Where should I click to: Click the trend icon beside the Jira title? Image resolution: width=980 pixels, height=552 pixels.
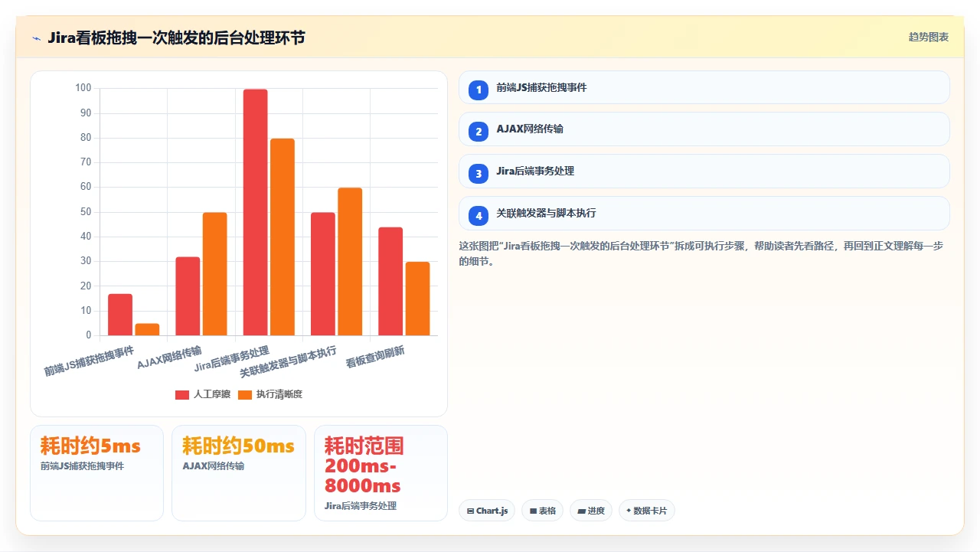point(36,38)
